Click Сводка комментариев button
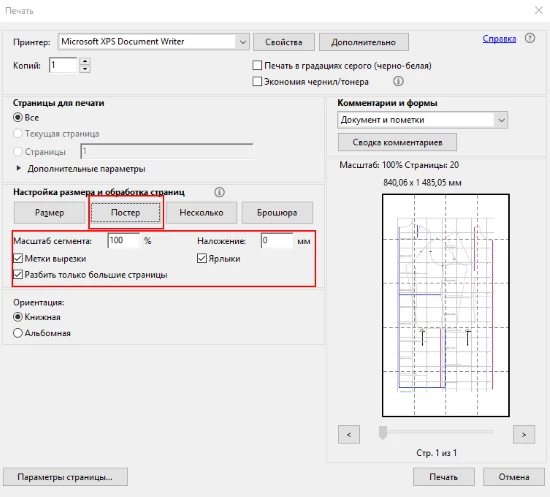This screenshot has height=497, width=550. [x=397, y=142]
